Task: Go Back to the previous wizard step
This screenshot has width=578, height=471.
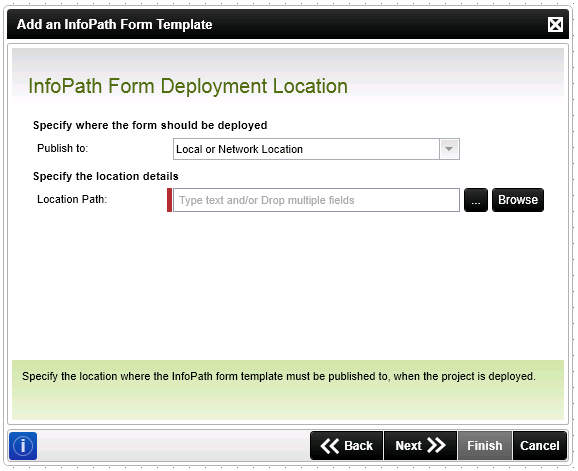Action: (347, 446)
